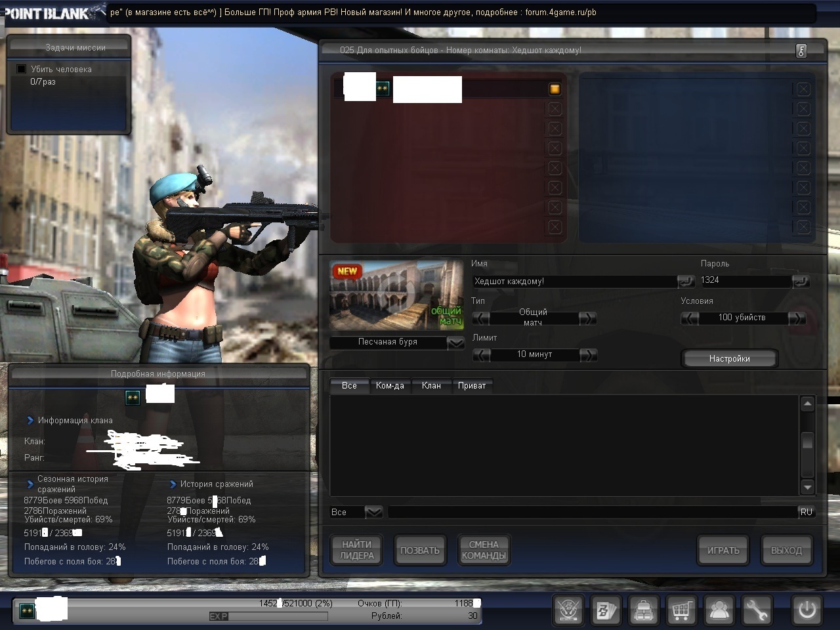The image size is (840, 630).
Task: Open the wrench options icon
Action: pos(757,611)
